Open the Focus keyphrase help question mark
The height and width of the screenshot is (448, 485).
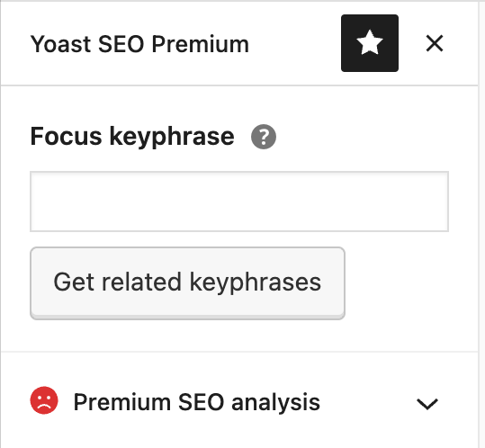pos(264,137)
